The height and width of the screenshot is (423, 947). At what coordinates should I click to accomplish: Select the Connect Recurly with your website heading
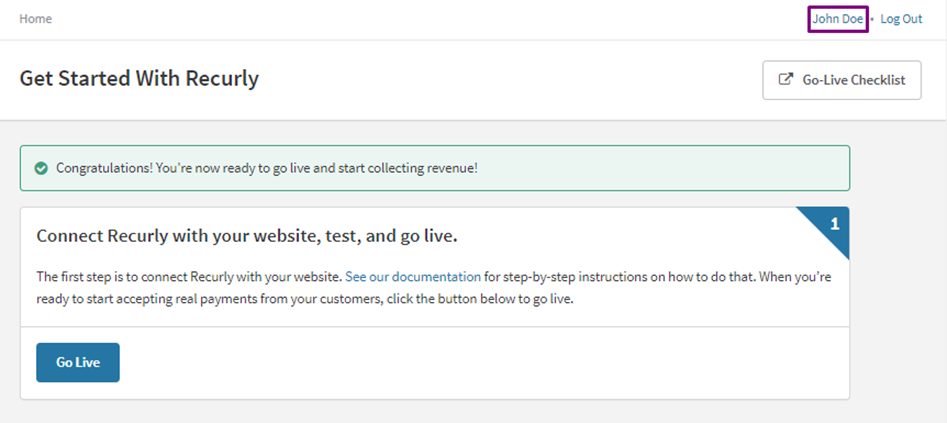coord(247,236)
